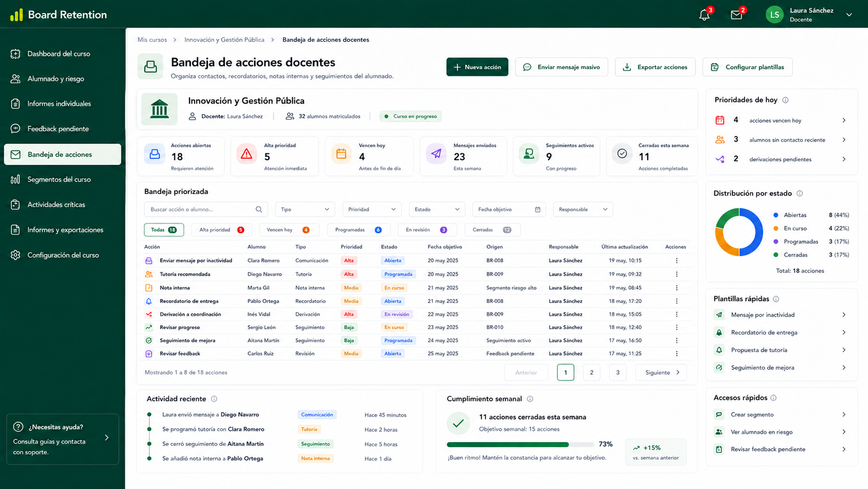Go to page 2 of the actions table
Viewport: 868px width, 489px height.
click(x=591, y=373)
